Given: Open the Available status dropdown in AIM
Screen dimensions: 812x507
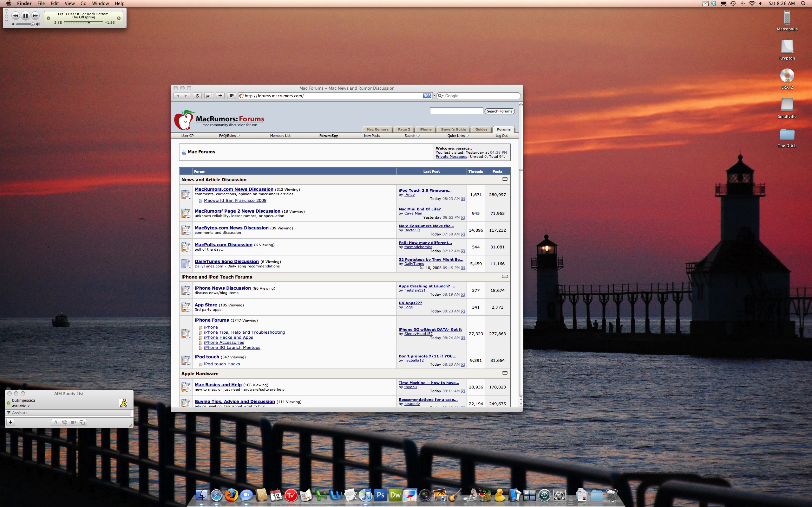Looking at the screenshot, I should coord(21,406).
